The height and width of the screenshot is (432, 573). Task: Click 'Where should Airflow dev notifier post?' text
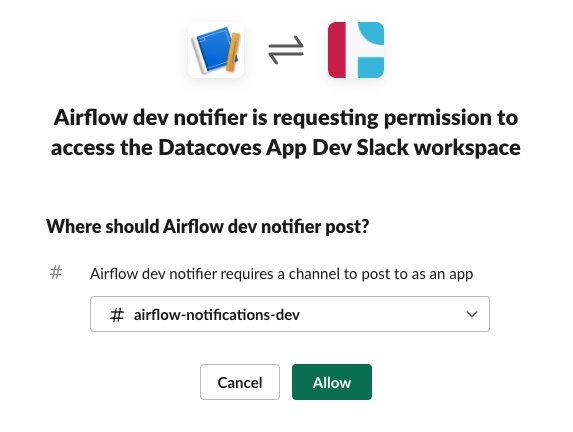pos(208,226)
